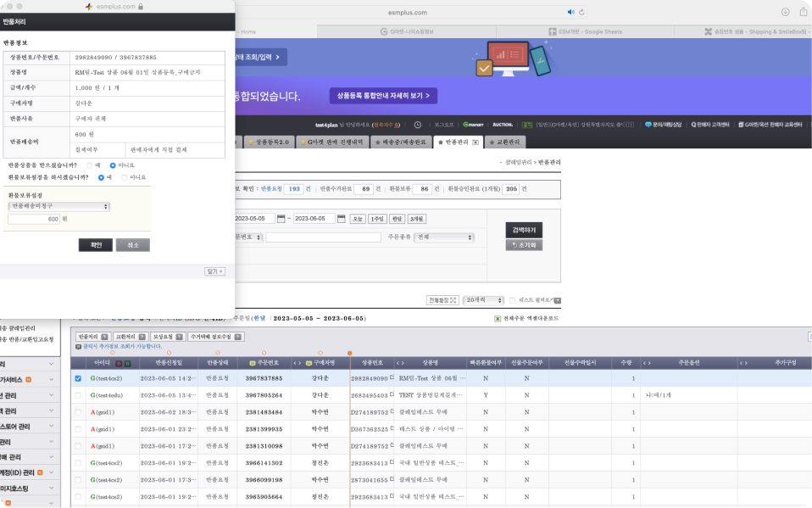Open the end date calendar picker
812x508 pixels.
[x=341, y=219]
